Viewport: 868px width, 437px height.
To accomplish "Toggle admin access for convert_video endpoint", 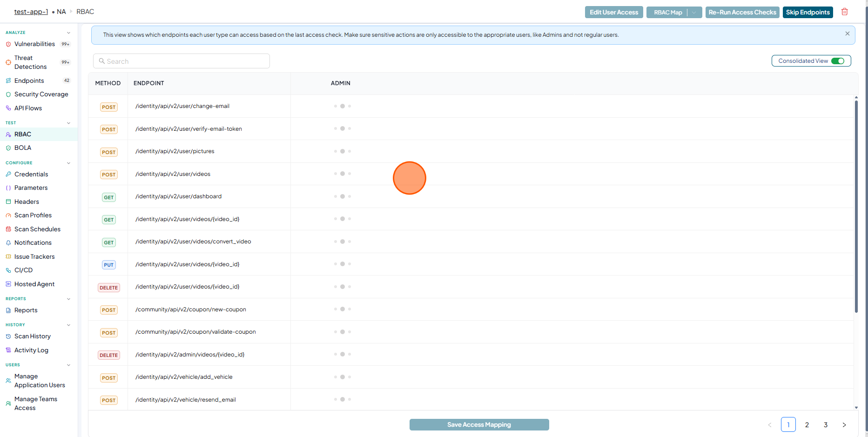I will 343,242.
